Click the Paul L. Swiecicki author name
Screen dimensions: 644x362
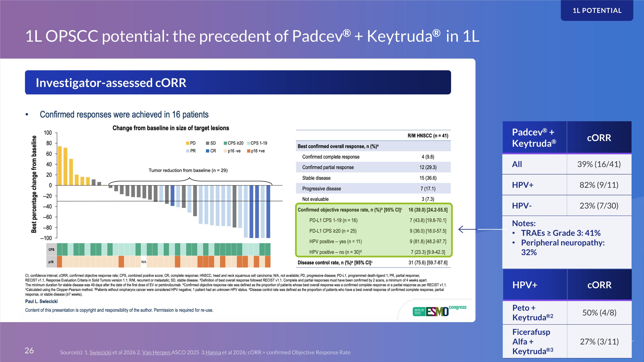click(x=41, y=301)
